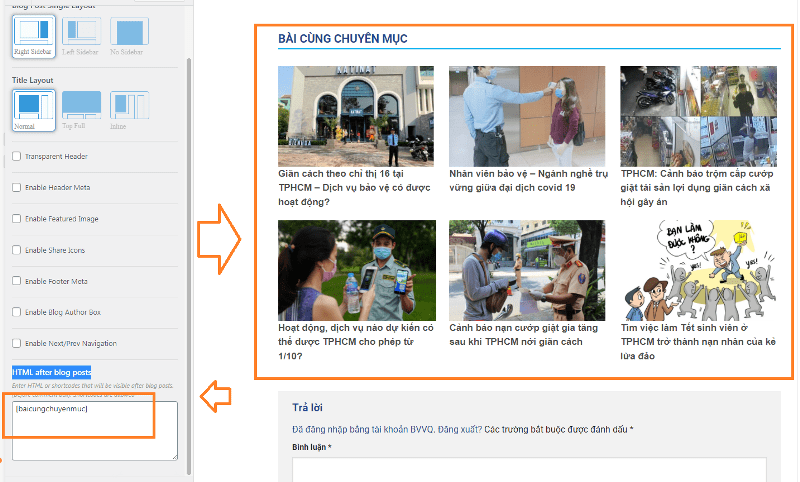Open article 'Giãn cách theo chỉ thị 16'
The height and width of the screenshot is (482, 800).
[x=355, y=186]
